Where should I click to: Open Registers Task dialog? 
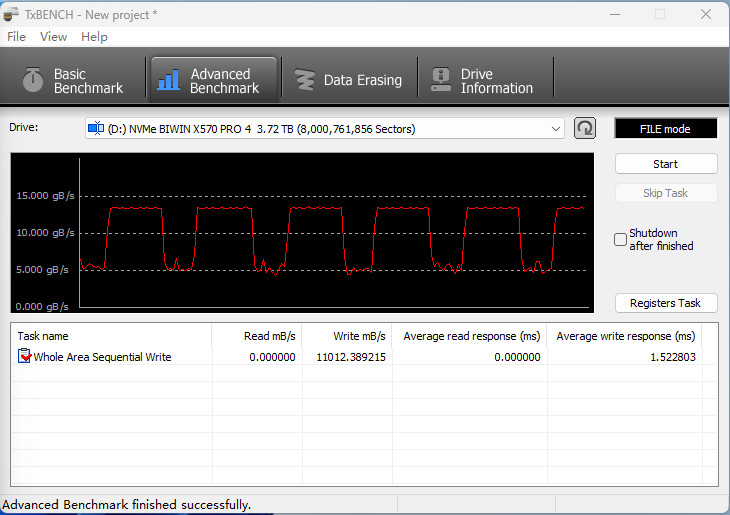(x=665, y=303)
